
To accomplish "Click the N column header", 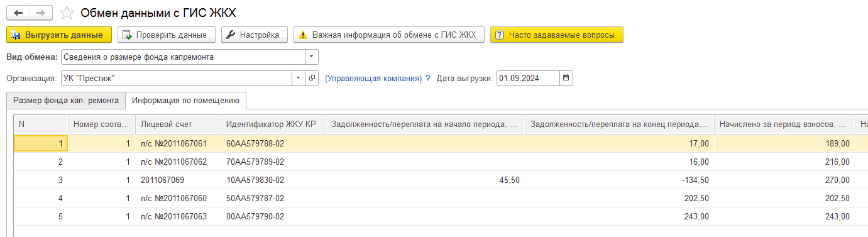I will click(x=41, y=124).
